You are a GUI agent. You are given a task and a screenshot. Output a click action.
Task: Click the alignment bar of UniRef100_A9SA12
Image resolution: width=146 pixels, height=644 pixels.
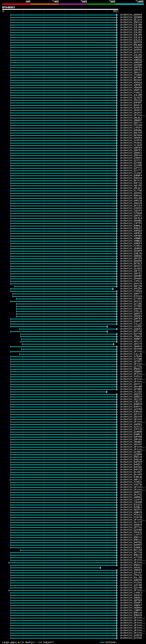55,567
